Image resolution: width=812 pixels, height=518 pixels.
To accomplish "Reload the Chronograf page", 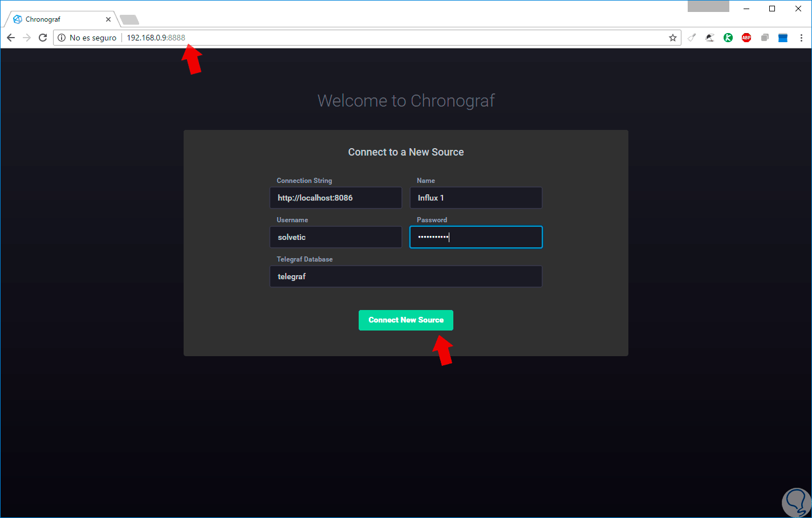I will pos(43,38).
